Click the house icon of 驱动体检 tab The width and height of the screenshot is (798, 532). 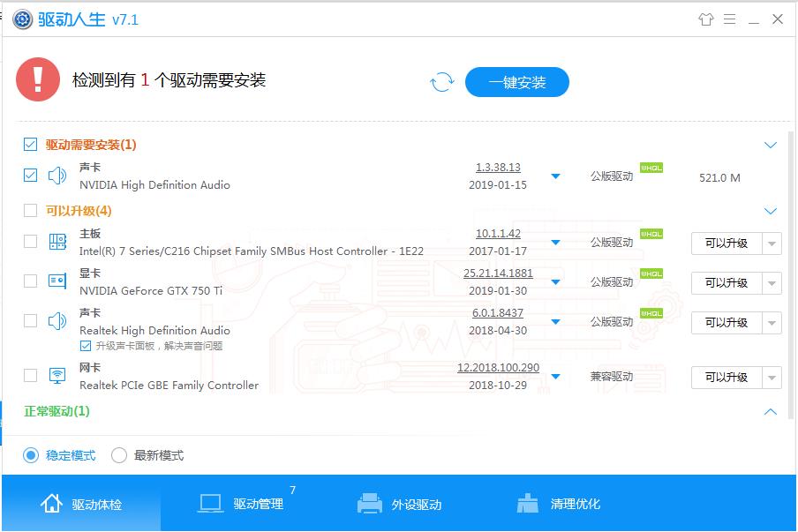(x=51, y=504)
